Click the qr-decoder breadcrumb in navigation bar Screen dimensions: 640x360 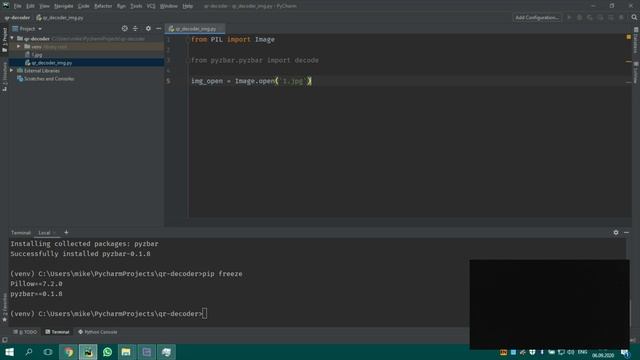(x=17, y=18)
